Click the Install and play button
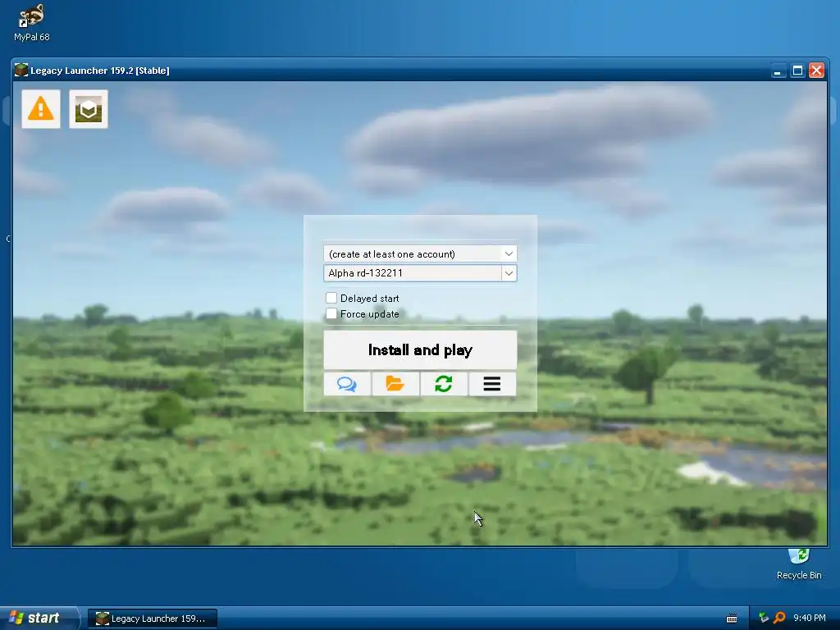Viewport: 840px width, 630px height. [420, 349]
